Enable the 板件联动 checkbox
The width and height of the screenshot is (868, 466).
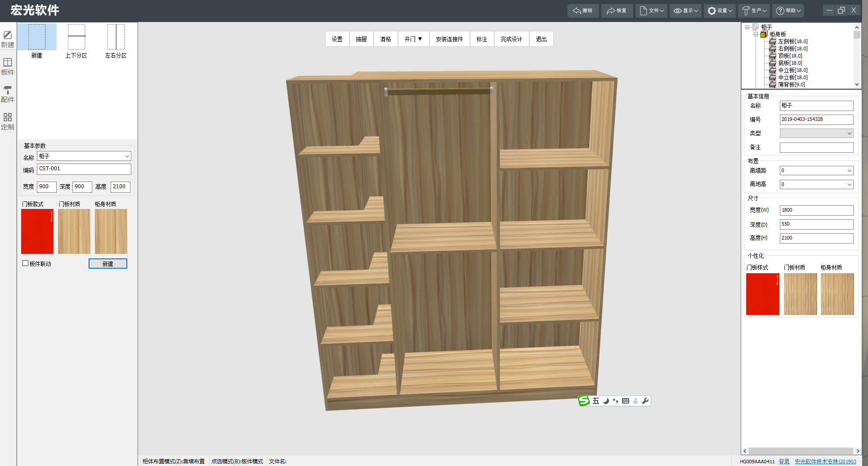(26, 263)
